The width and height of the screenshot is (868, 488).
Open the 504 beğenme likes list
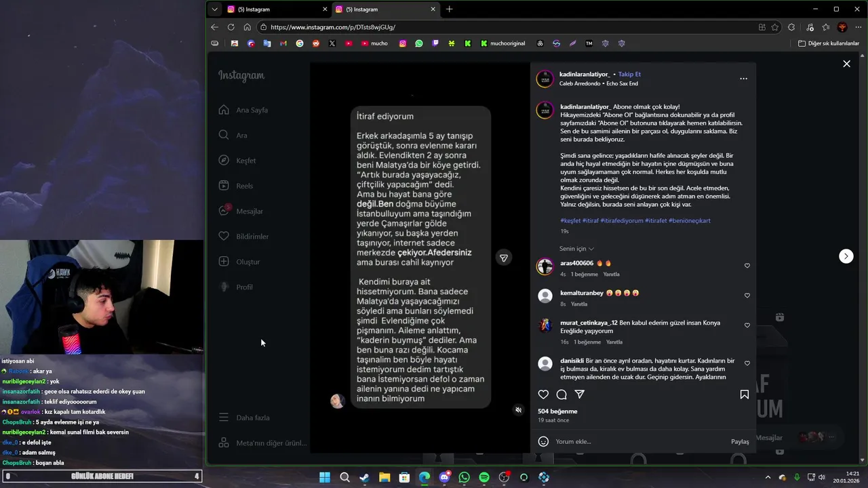557,411
